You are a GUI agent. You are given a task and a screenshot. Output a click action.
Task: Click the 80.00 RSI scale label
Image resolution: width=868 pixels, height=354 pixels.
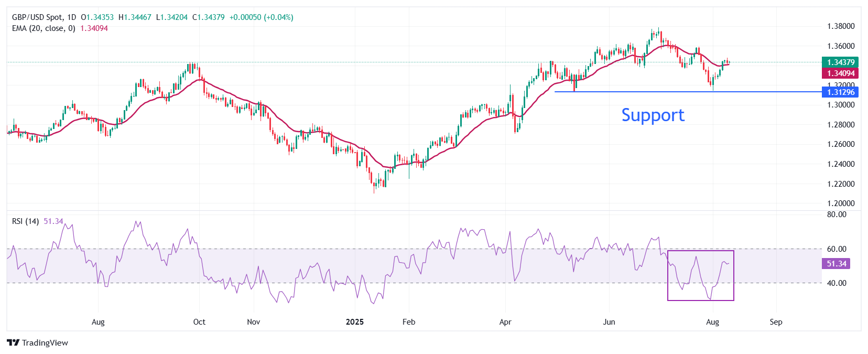click(837, 214)
